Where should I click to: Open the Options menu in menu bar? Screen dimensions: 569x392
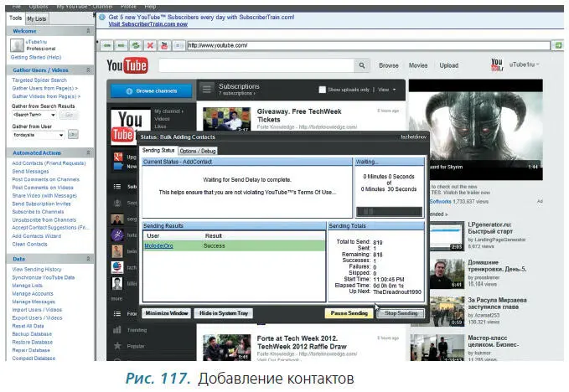38,7
